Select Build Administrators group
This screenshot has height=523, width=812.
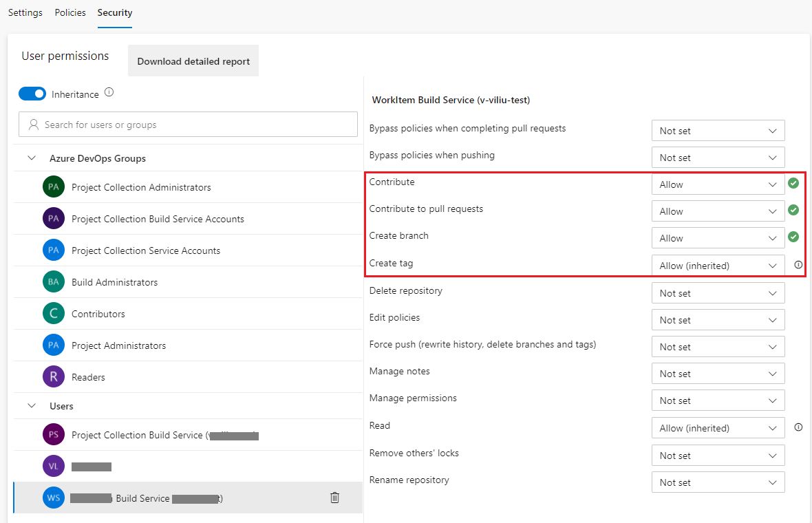tap(188, 281)
